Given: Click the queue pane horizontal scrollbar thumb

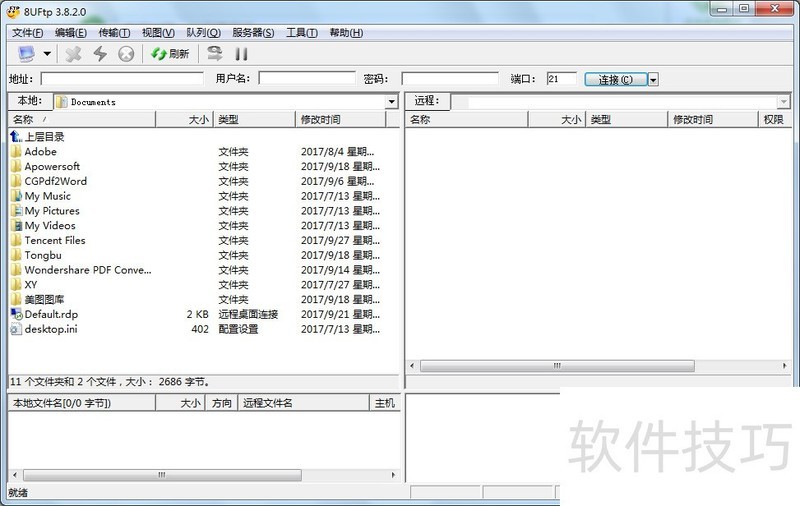Looking at the screenshot, I should [162, 475].
